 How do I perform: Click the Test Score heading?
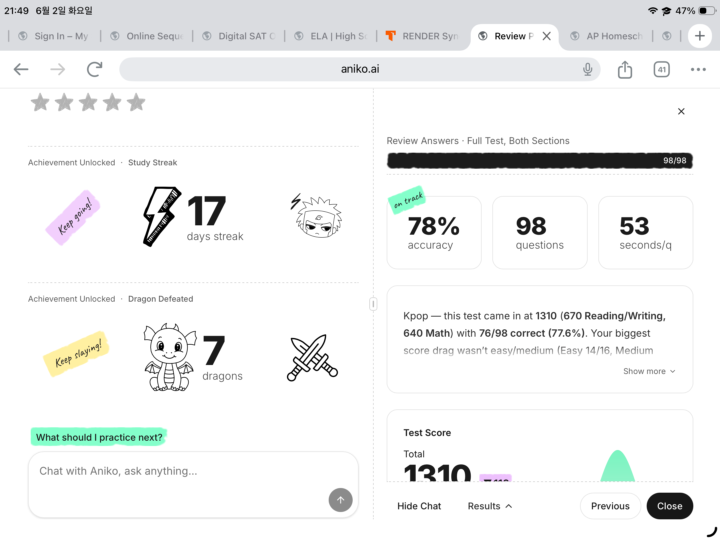coord(427,433)
